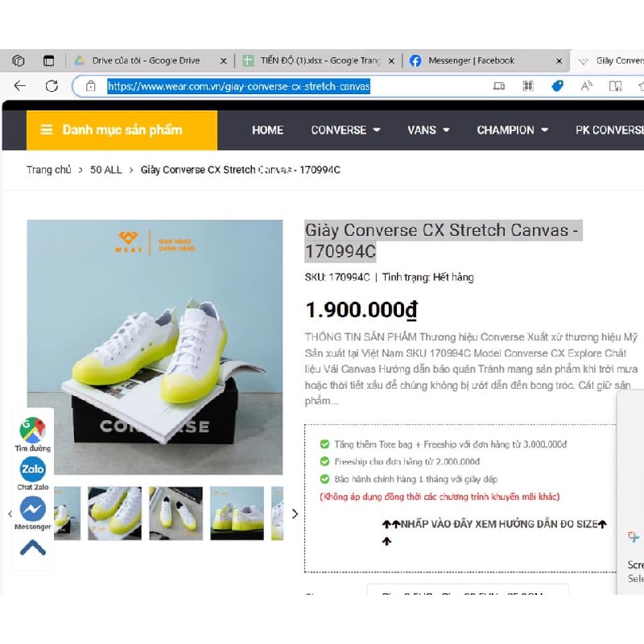Click the scroll-to-top chevron icon
The image size is (644, 644).
33,548
